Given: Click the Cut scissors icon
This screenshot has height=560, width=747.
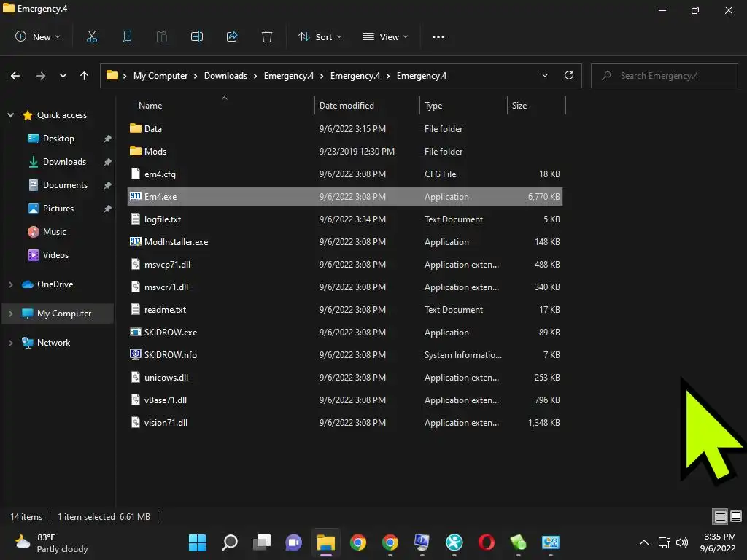Looking at the screenshot, I should (x=91, y=36).
